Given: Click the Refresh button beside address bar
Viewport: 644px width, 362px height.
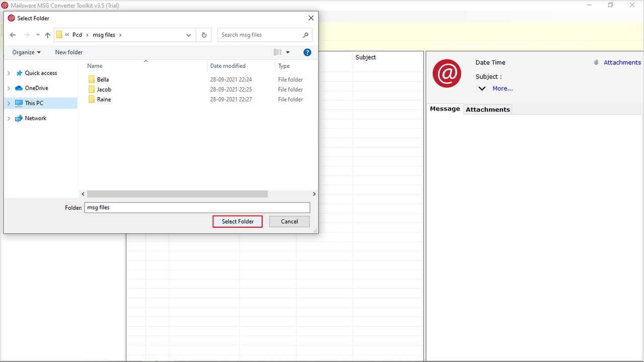Looking at the screenshot, I should (x=204, y=35).
